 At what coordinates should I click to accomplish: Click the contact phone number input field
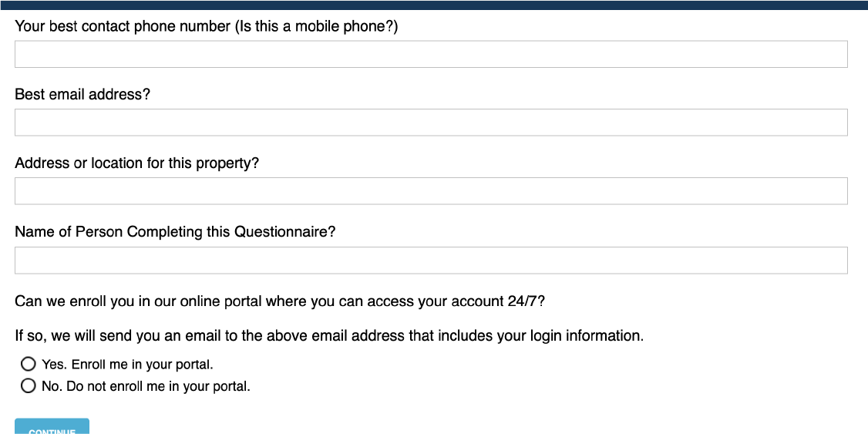point(431,54)
